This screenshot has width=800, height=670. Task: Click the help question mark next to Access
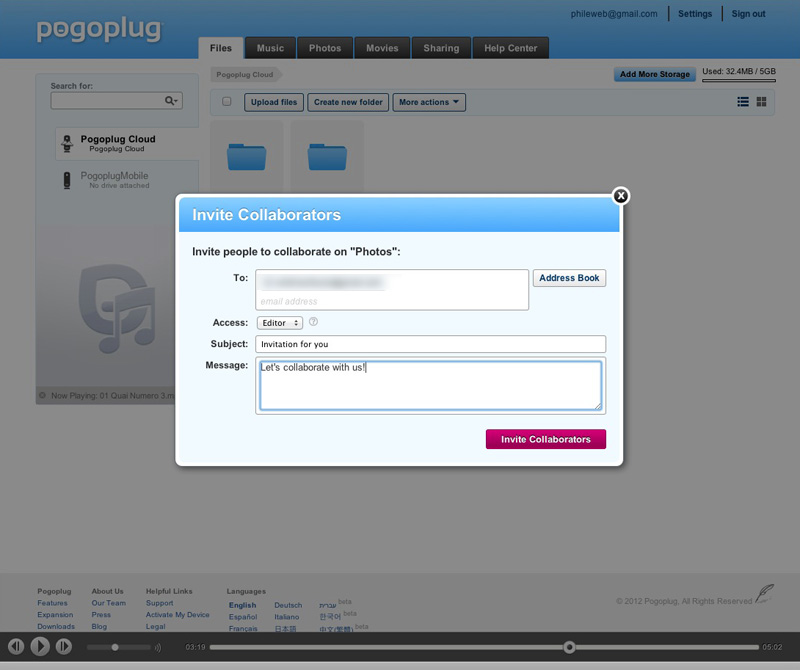coord(313,321)
